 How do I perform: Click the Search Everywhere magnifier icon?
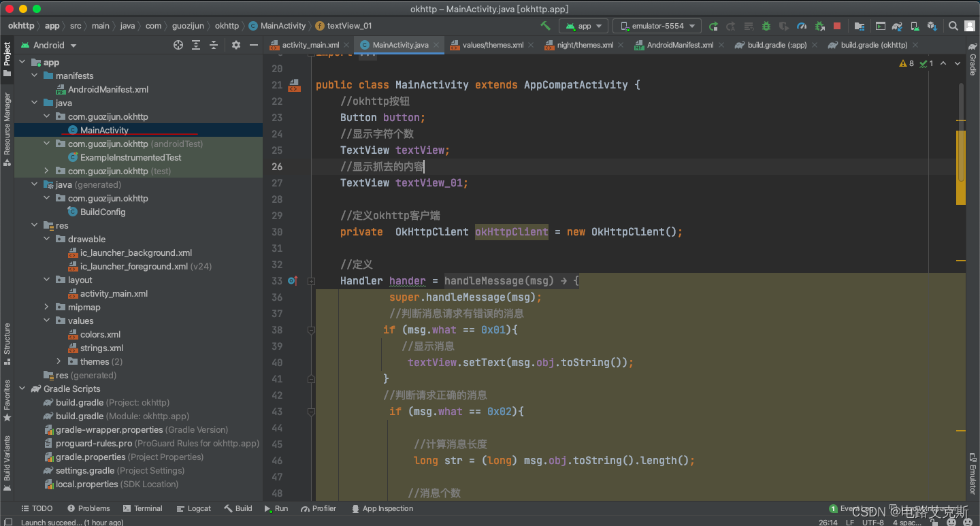pos(953,26)
